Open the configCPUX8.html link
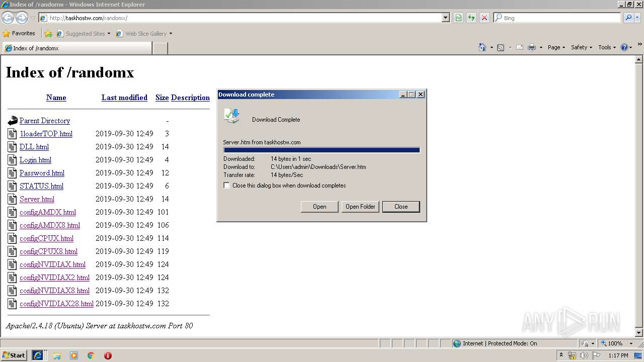 coord(48,251)
